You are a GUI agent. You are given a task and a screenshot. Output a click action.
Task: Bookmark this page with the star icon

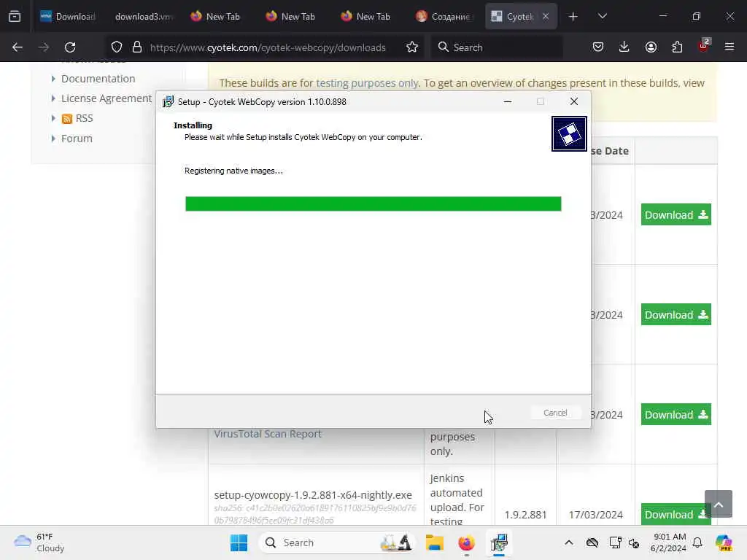click(x=412, y=47)
